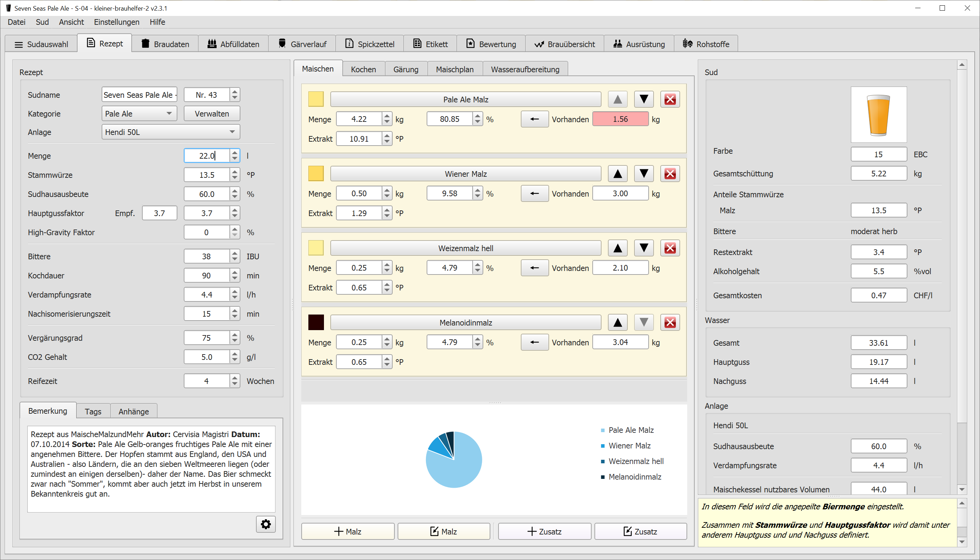
Task: Move Wiener Malz up in list
Action: click(x=617, y=174)
